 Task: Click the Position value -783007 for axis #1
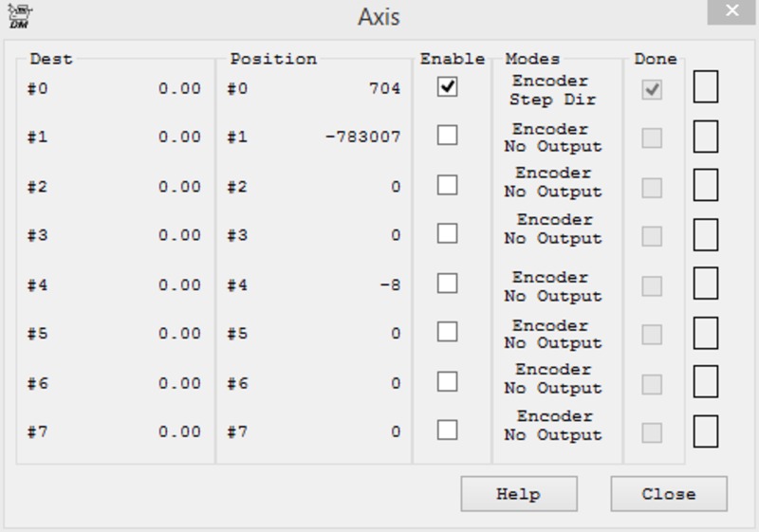[x=361, y=138]
